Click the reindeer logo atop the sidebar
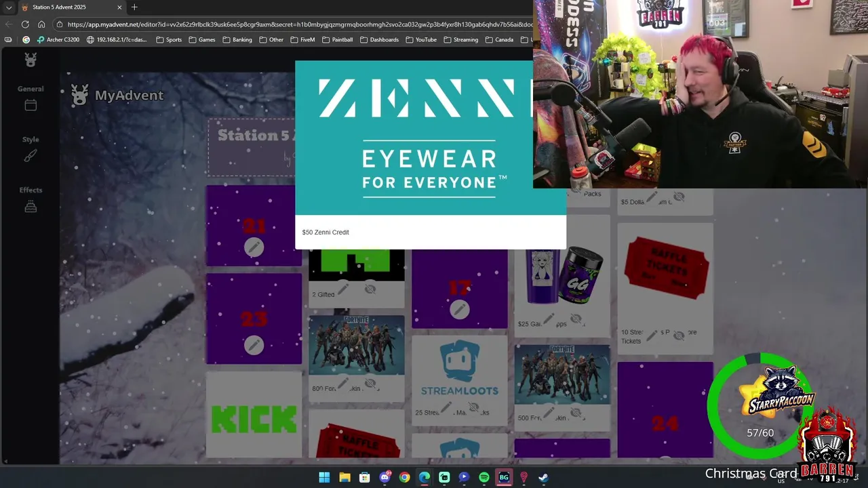The image size is (868, 488). pos(31,60)
